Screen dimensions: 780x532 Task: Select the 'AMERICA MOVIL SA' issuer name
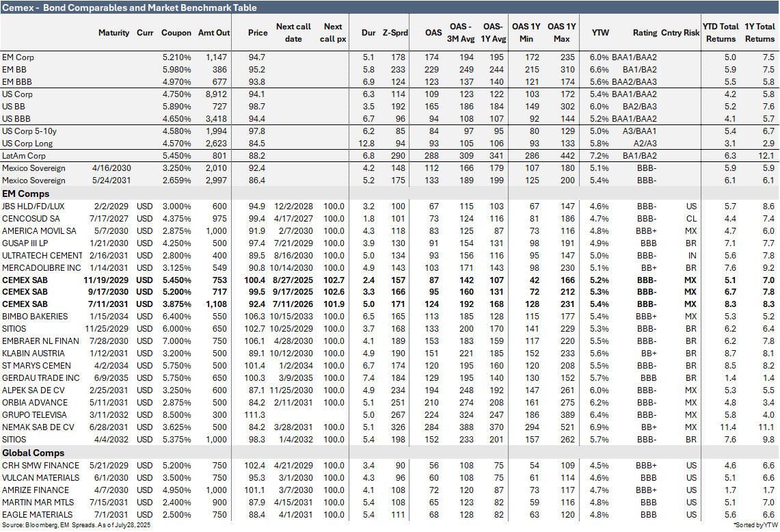[39, 231]
